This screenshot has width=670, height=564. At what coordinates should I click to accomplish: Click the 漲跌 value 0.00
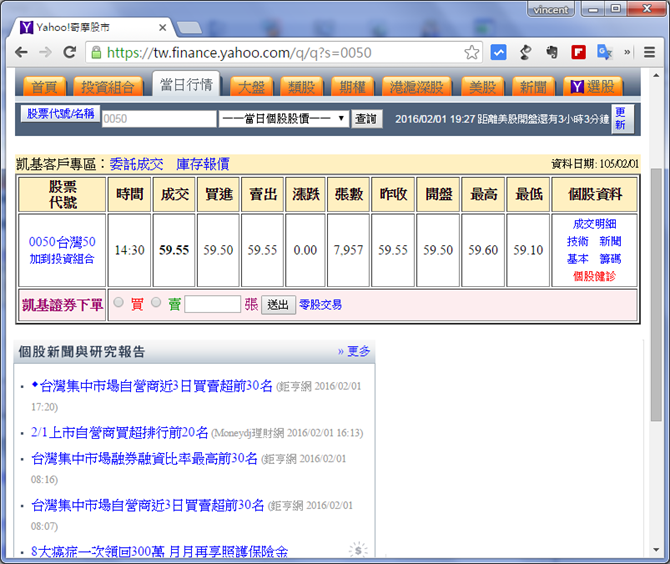pos(305,250)
